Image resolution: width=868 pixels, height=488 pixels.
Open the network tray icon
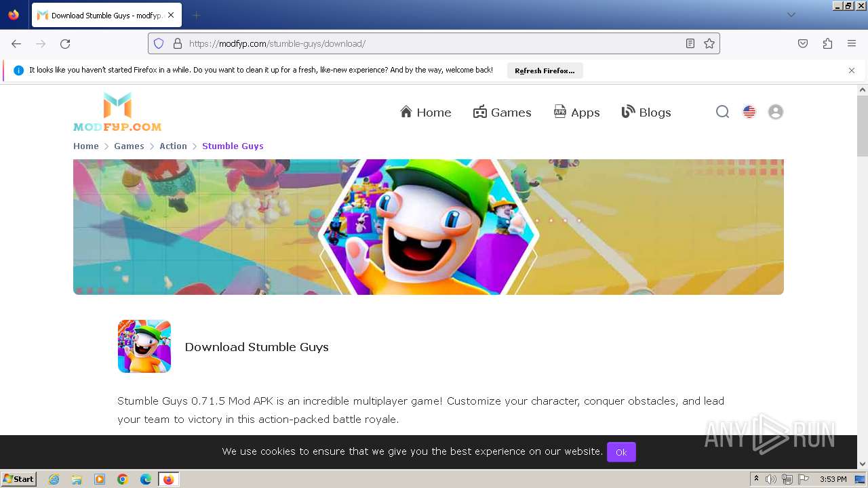(787, 479)
